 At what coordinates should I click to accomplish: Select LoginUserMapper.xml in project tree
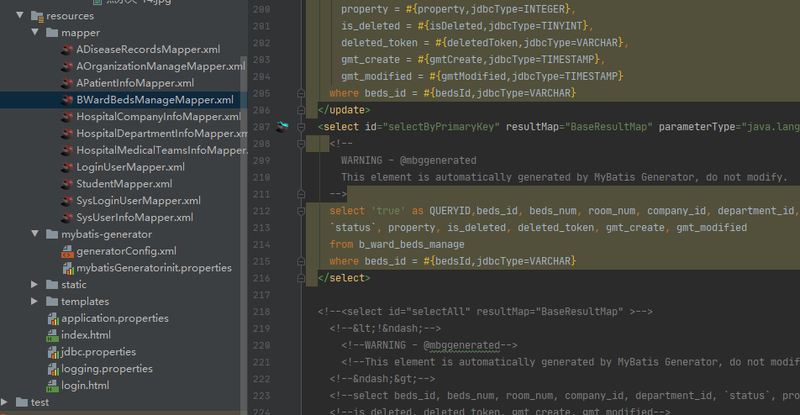coord(131,167)
